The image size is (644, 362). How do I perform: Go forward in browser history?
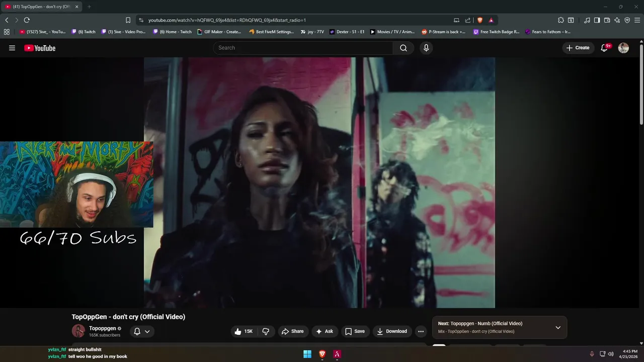click(17, 20)
